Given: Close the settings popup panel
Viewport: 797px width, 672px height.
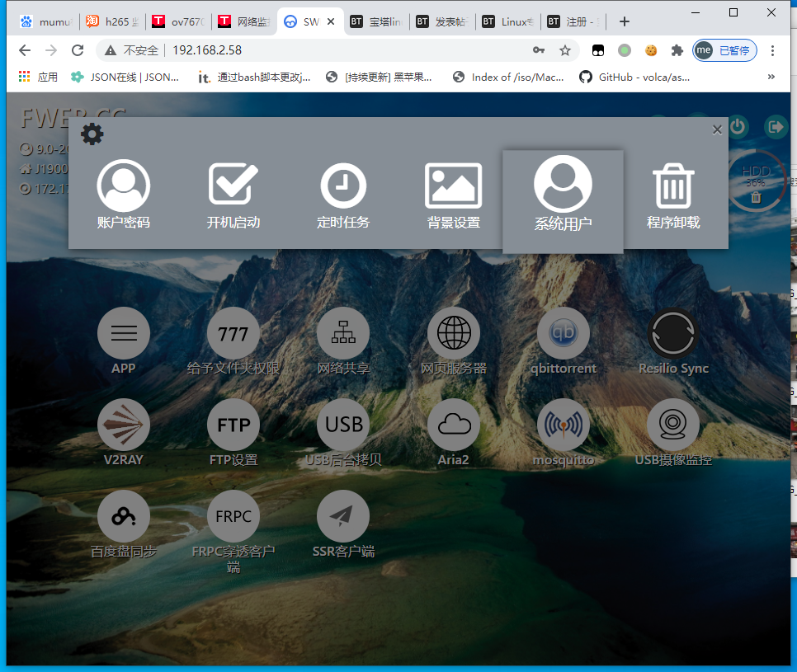Looking at the screenshot, I should [717, 129].
